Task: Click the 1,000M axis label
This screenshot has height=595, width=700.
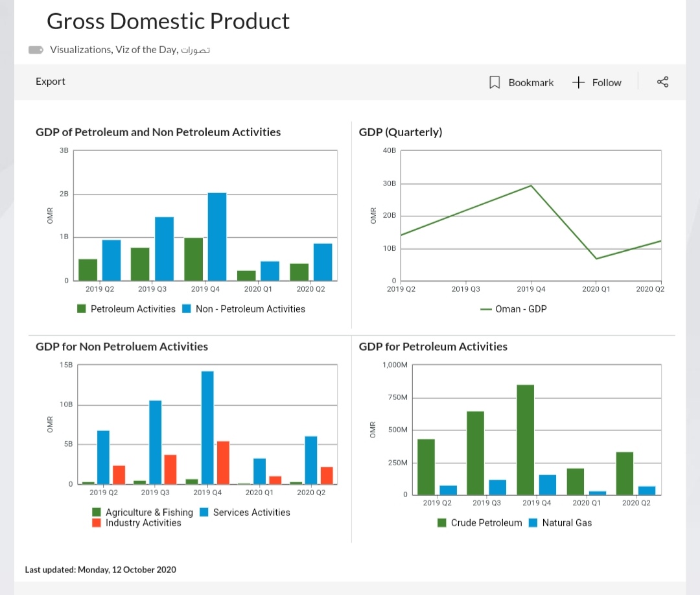Action: 395,365
